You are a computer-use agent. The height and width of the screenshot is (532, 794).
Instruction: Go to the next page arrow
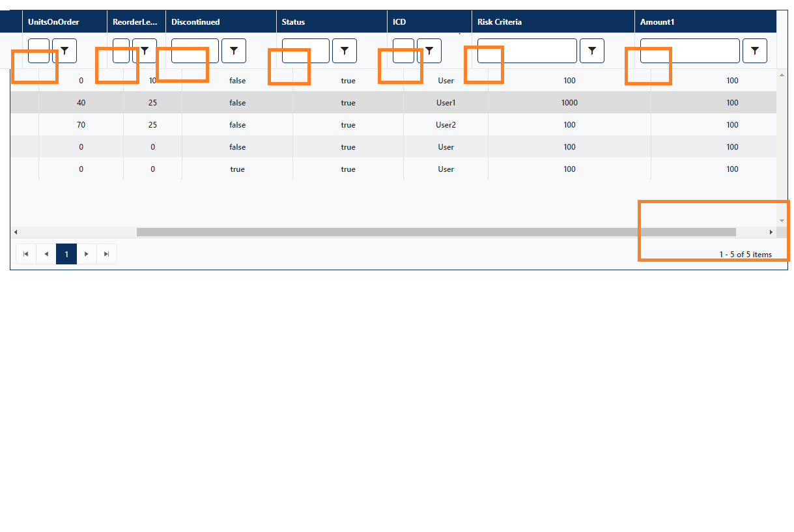[x=87, y=254]
